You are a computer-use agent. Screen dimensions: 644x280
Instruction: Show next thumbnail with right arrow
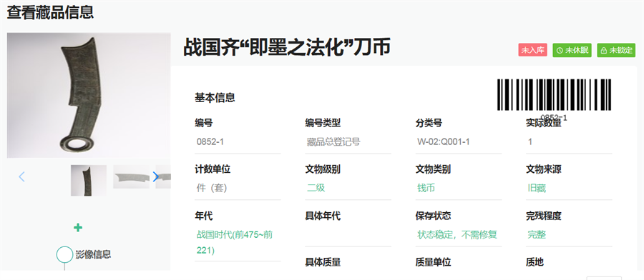(x=155, y=176)
